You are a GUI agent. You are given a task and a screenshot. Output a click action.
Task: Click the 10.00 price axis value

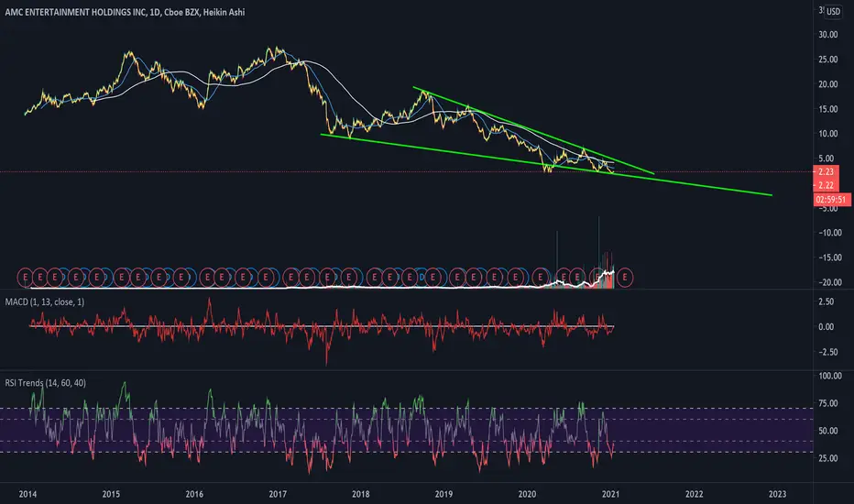click(x=827, y=134)
